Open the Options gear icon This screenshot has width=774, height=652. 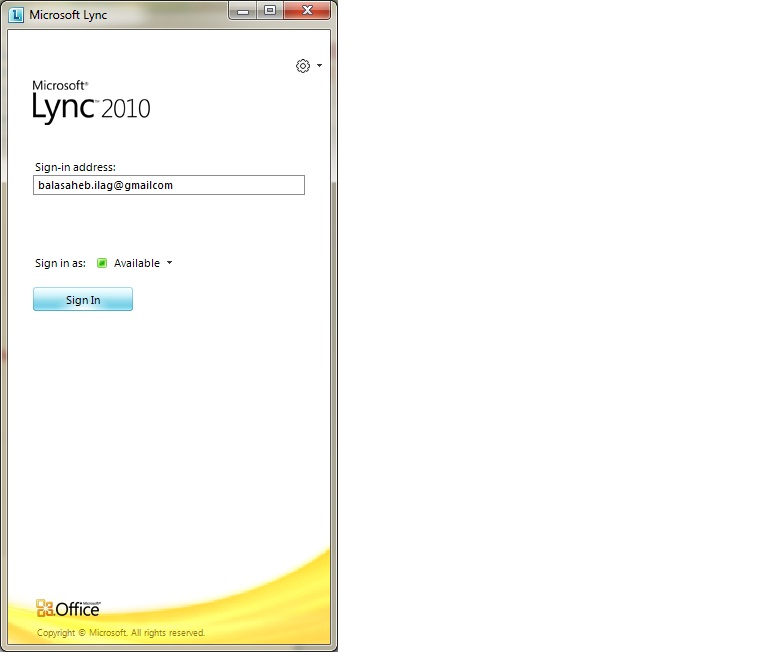(303, 66)
